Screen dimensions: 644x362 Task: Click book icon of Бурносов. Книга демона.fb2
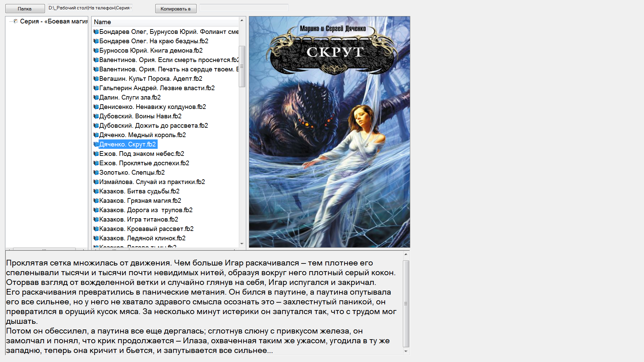[x=96, y=51]
